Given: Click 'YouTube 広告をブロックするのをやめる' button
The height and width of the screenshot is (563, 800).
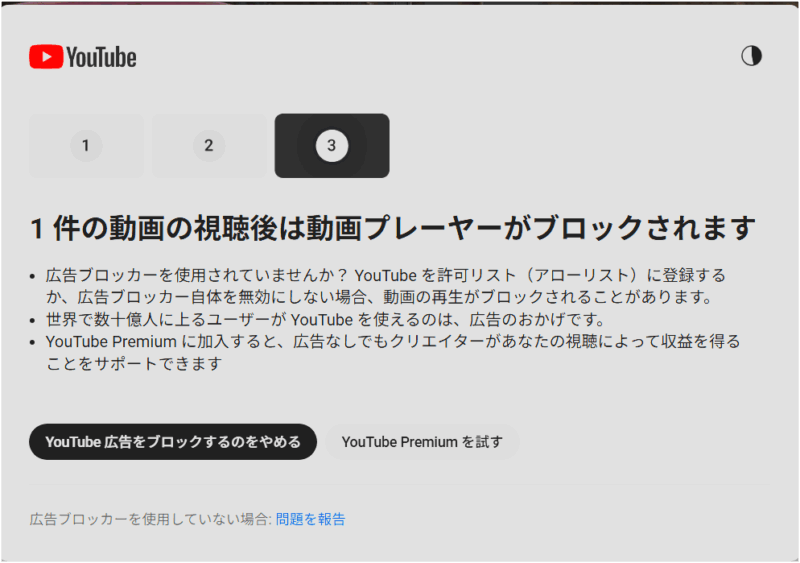Looking at the screenshot, I should pos(173,442).
